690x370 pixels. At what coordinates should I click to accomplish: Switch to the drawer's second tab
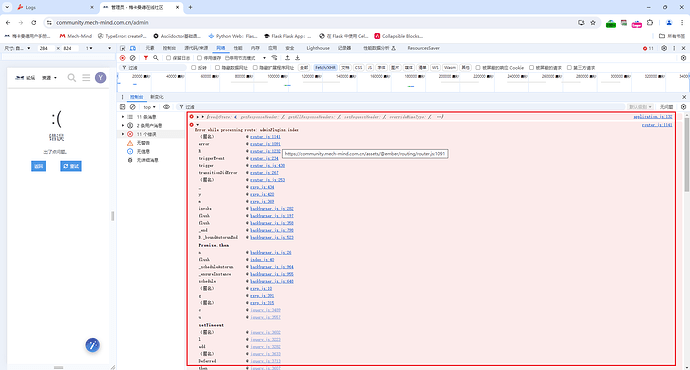coord(157,97)
